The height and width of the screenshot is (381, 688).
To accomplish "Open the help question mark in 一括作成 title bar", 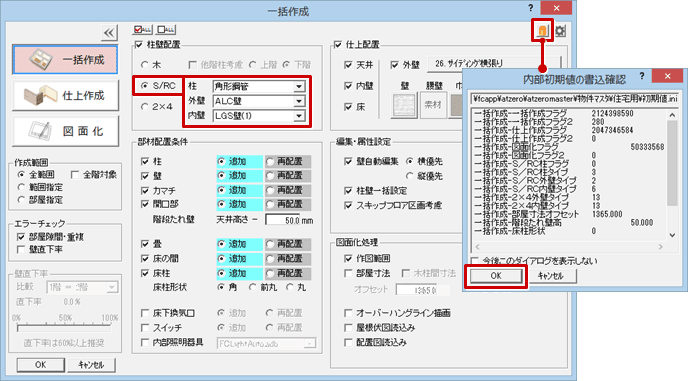I will (530, 7).
